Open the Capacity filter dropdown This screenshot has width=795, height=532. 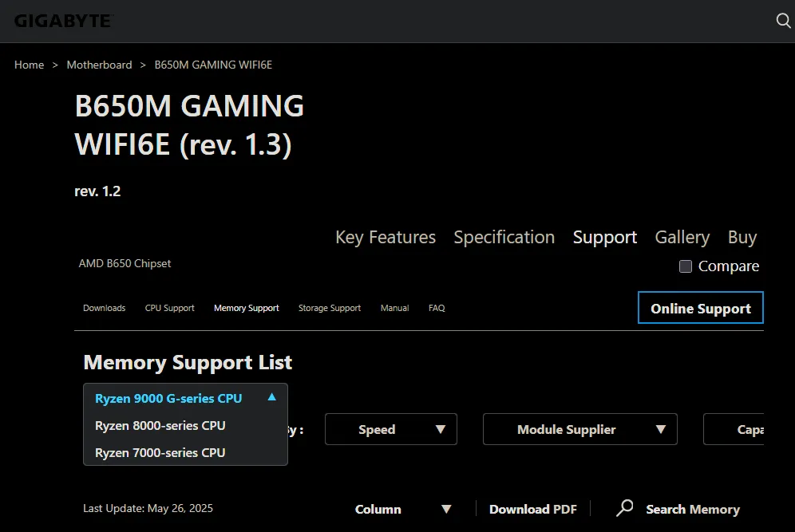(734, 430)
